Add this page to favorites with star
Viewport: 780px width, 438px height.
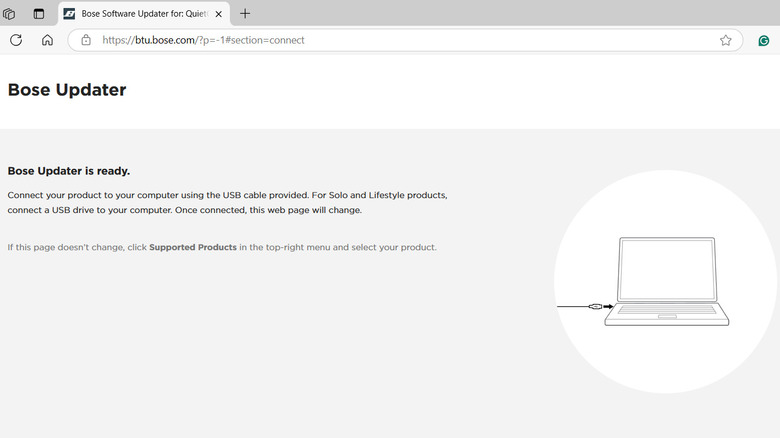click(x=725, y=40)
